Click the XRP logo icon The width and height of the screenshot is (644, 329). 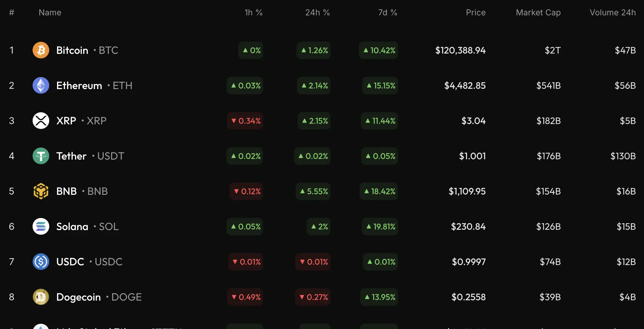(41, 121)
